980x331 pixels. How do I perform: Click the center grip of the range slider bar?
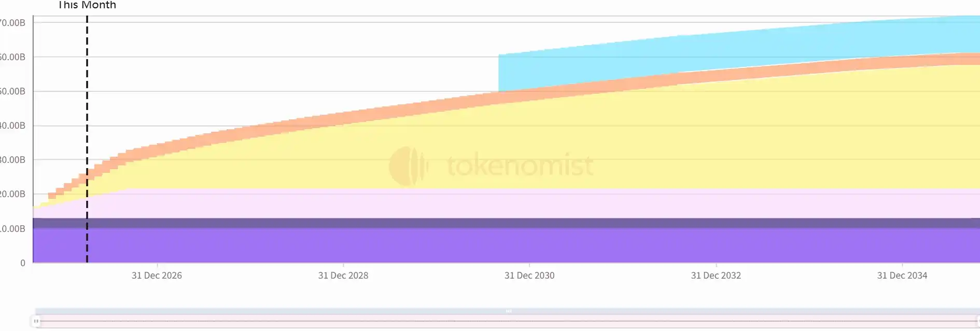509,311
